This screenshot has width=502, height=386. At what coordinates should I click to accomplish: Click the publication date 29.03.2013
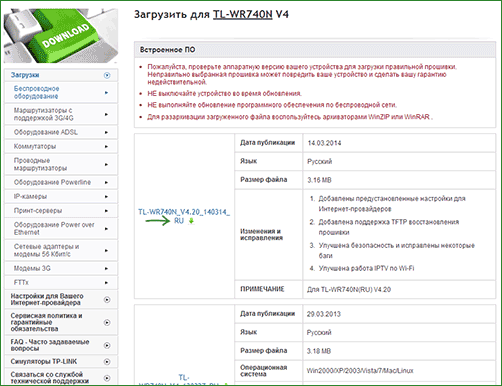point(324,314)
